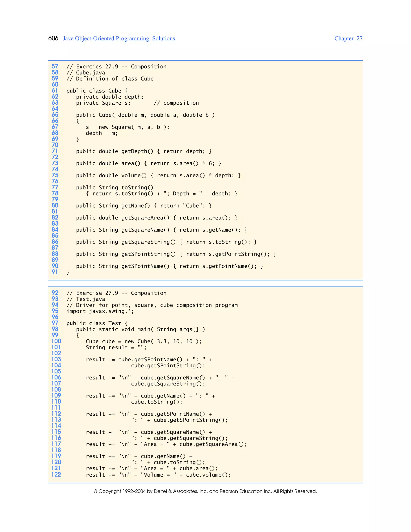Click the volume() method line

click(159, 175)
